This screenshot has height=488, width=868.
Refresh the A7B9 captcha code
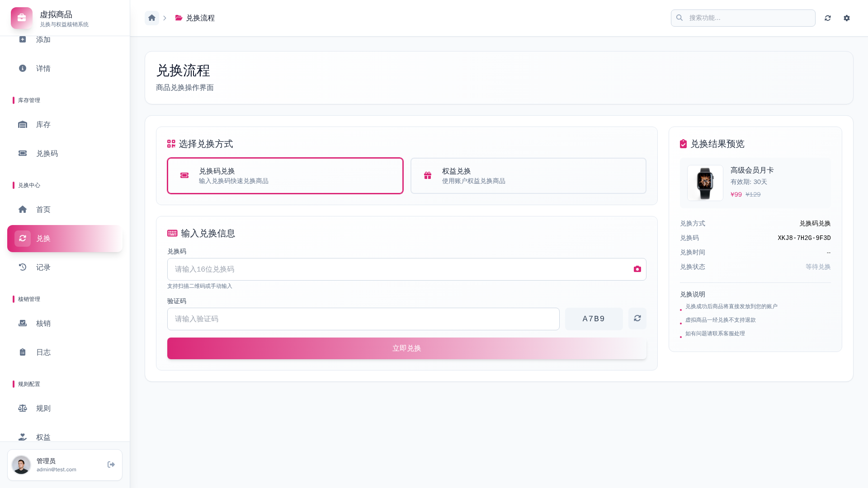(637, 319)
